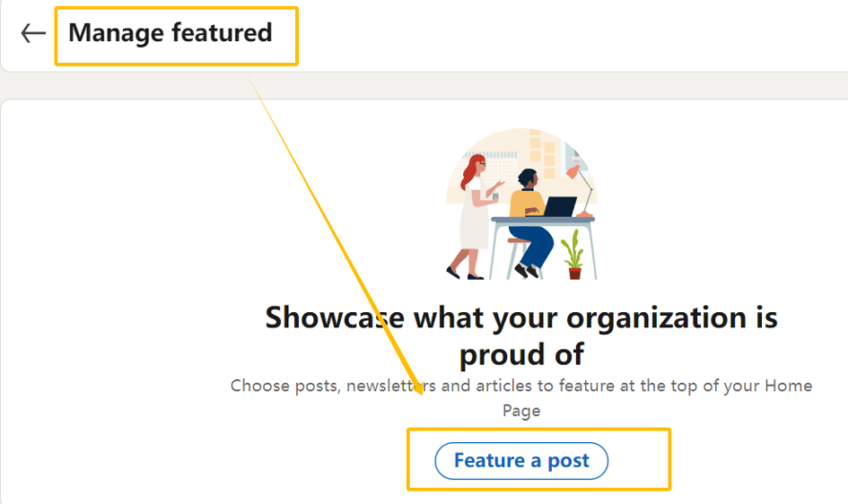Click the sticky notes wall in illustration

pos(542,154)
